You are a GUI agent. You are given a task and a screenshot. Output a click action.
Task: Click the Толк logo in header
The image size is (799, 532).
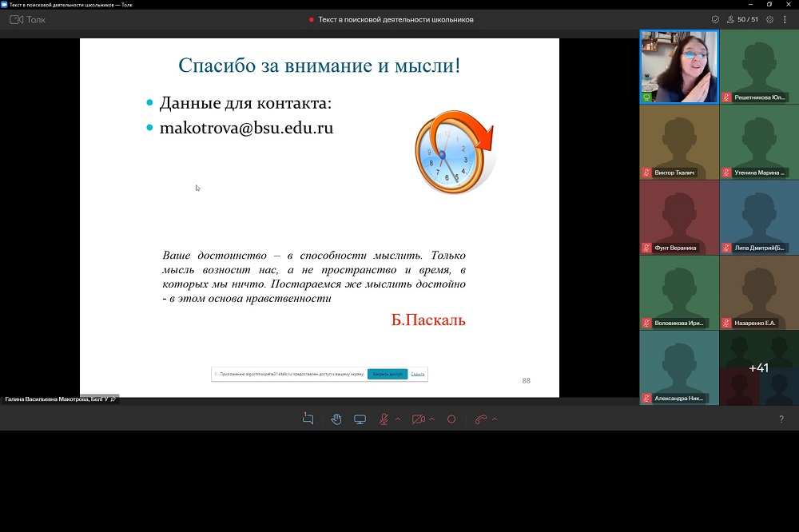point(27,19)
